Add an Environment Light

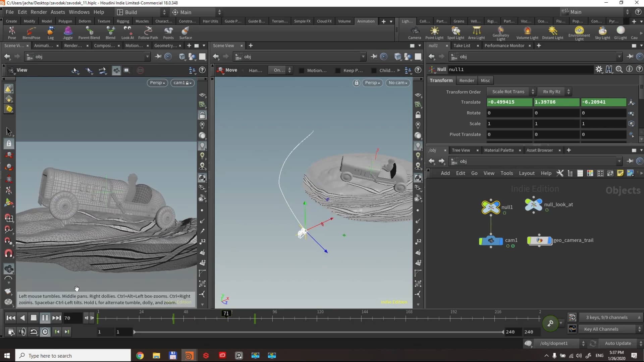pos(579,33)
